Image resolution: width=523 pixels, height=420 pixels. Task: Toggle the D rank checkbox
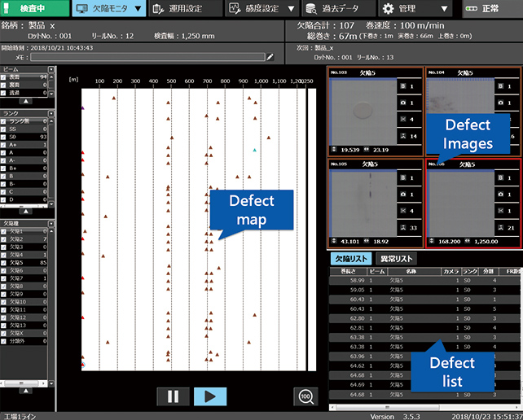pyautogui.click(x=3, y=200)
